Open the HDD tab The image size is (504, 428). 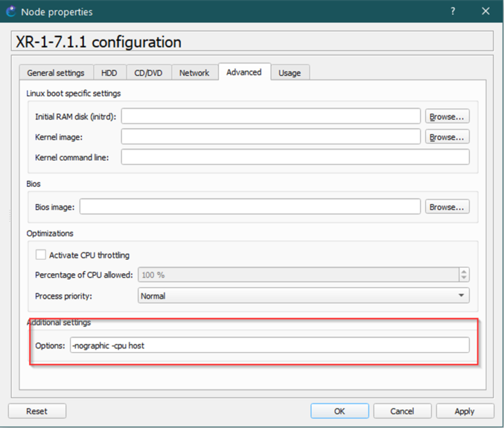pyautogui.click(x=109, y=73)
